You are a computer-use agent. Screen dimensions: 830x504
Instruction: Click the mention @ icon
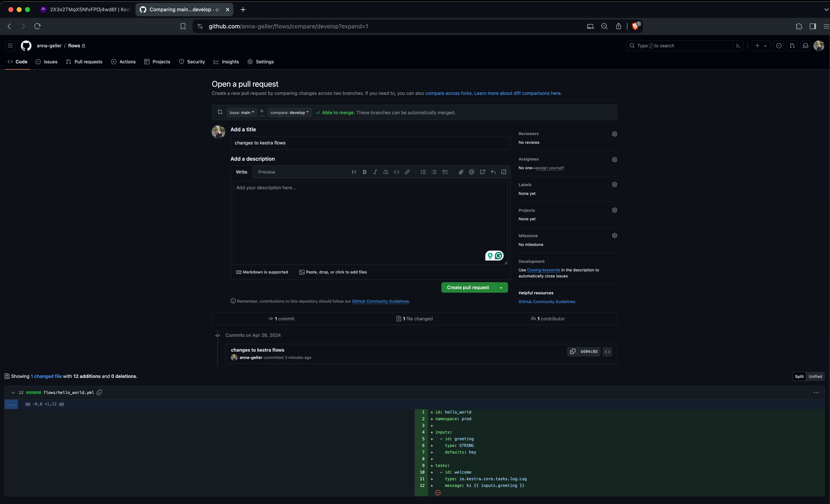pos(471,172)
